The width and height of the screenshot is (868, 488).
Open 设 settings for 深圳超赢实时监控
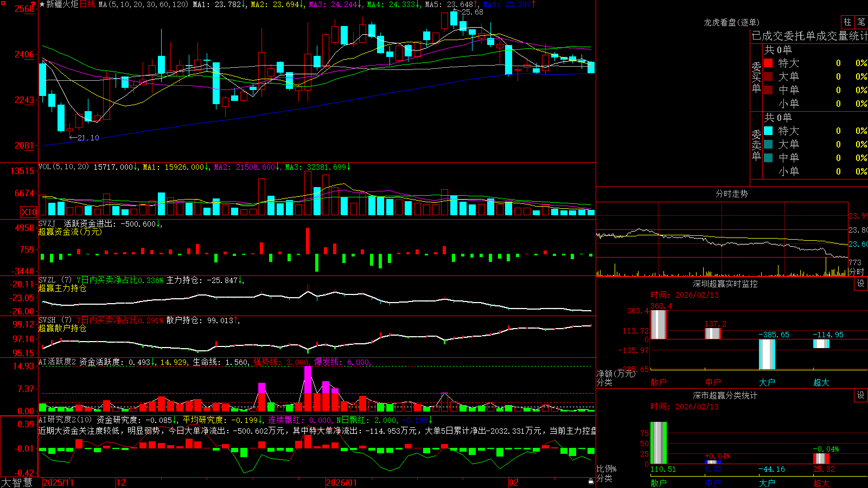pos(861,284)
